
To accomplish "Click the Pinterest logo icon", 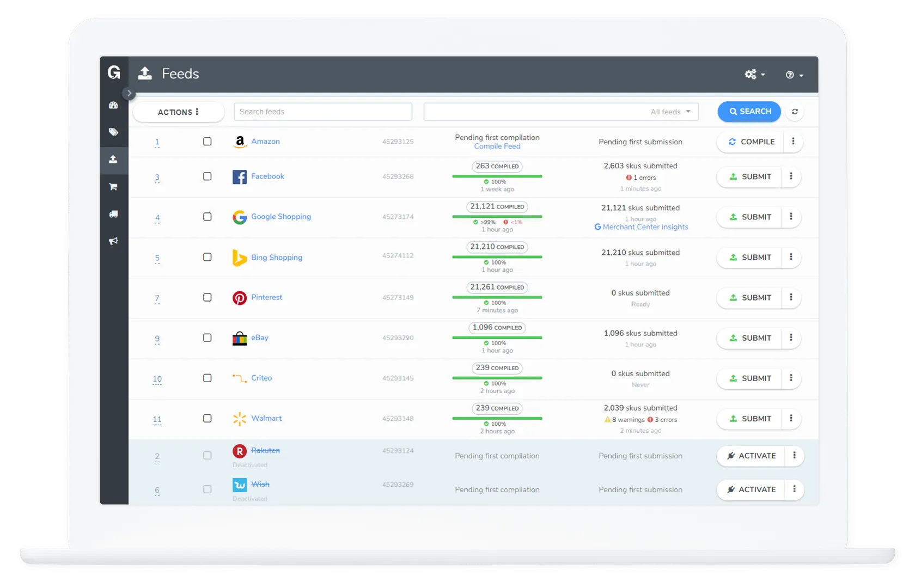I will pyautogui.click(x=240, y=298).
